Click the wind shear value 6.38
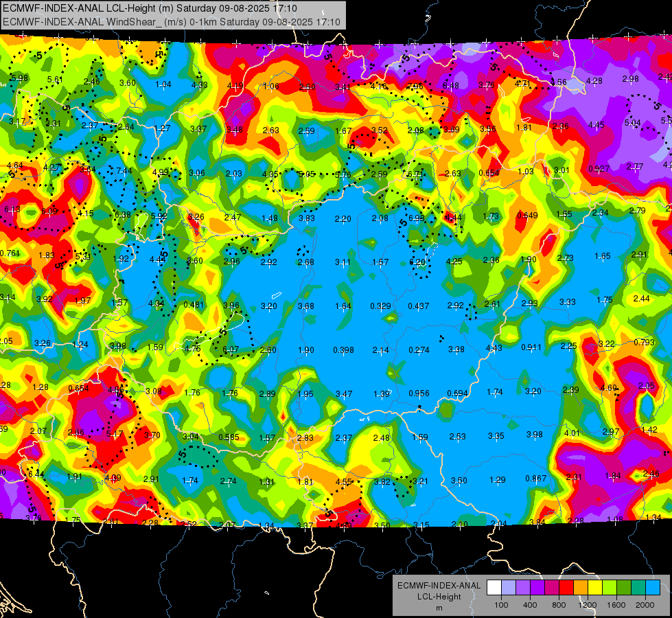The height and width of the screenshot is (618, 672). click(x=123, y=214)
